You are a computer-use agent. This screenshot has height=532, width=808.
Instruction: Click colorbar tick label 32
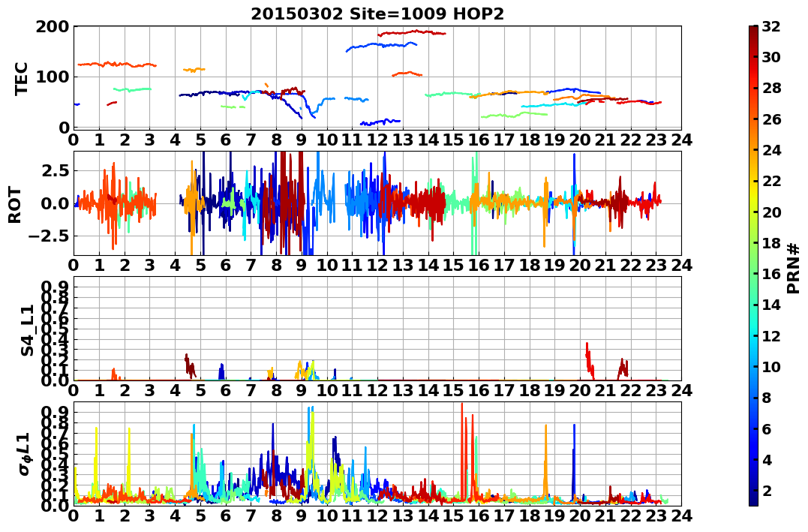coord(771,26)
